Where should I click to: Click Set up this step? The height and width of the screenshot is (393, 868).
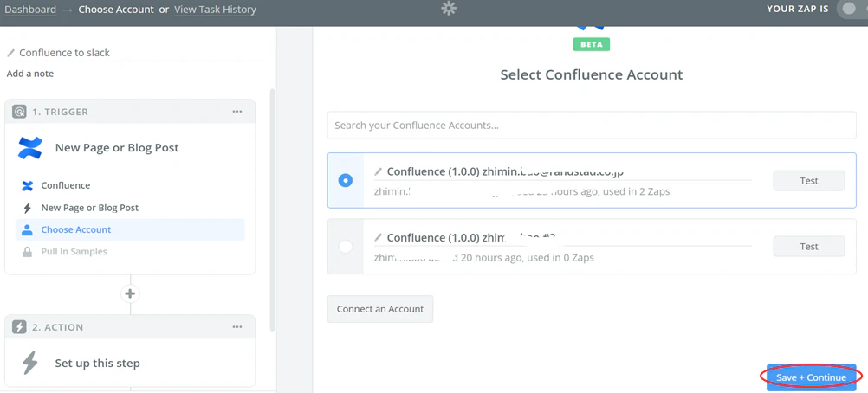point(97,364)
